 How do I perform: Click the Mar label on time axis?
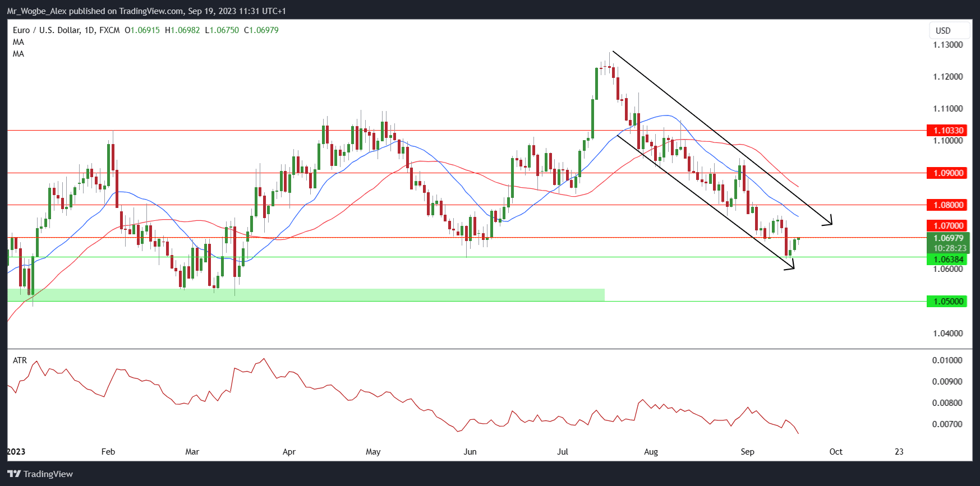click(192, 452)
